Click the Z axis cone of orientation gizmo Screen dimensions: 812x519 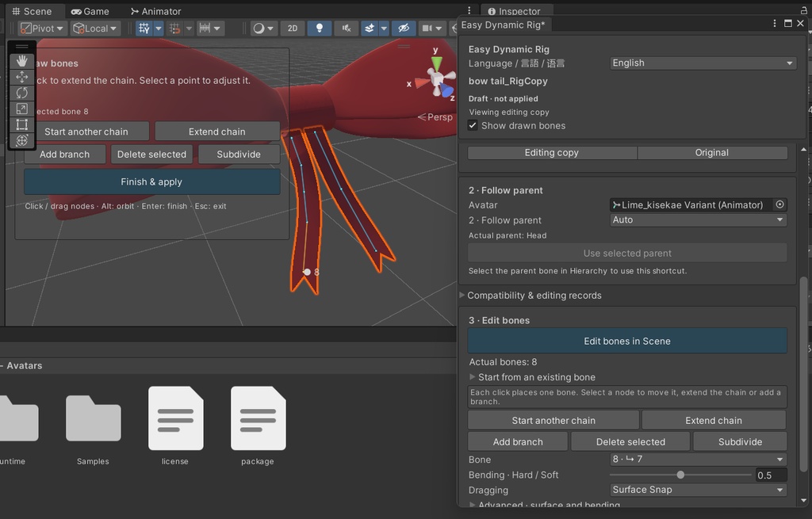446,91
